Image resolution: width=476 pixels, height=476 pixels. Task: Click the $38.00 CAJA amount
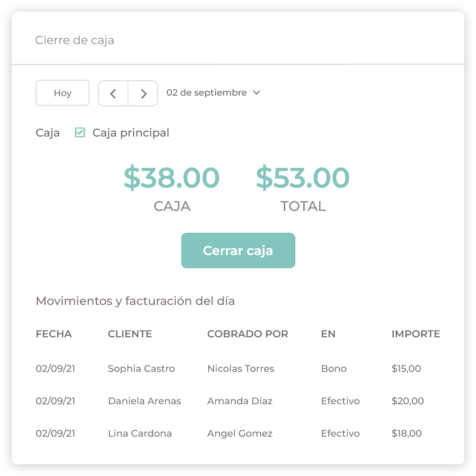172,178
